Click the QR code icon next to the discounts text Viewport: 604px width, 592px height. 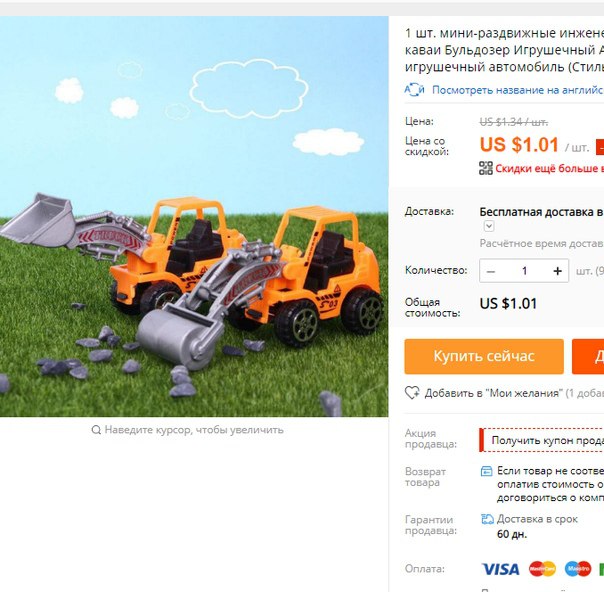pyautogui.click(x=486, y=168)
